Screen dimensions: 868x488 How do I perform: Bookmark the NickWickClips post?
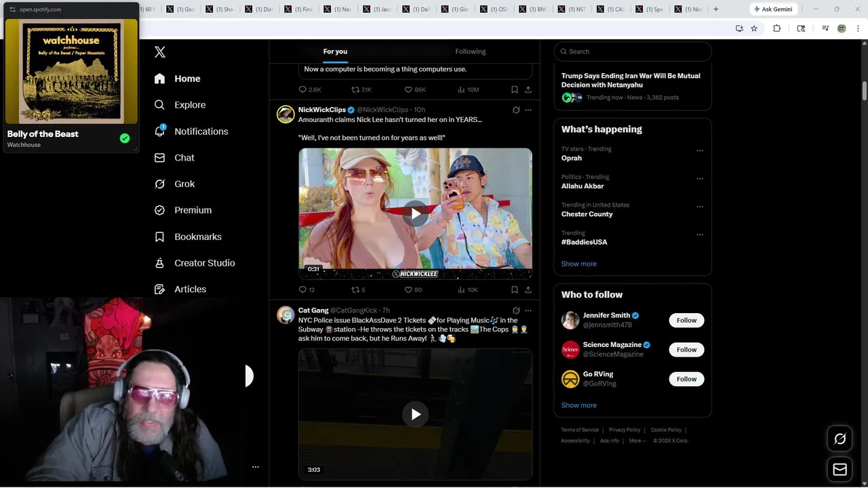[x=515, y=290]
